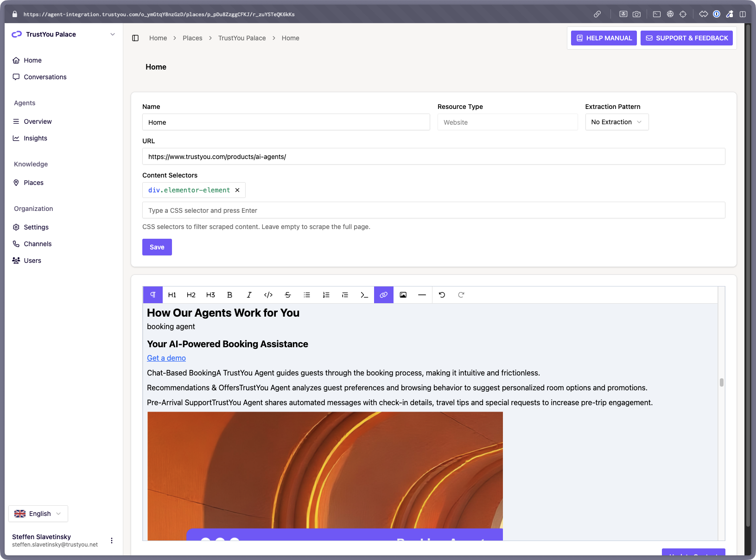
Task: Select the paragraph format tool in editor
Action: [153, 295]
